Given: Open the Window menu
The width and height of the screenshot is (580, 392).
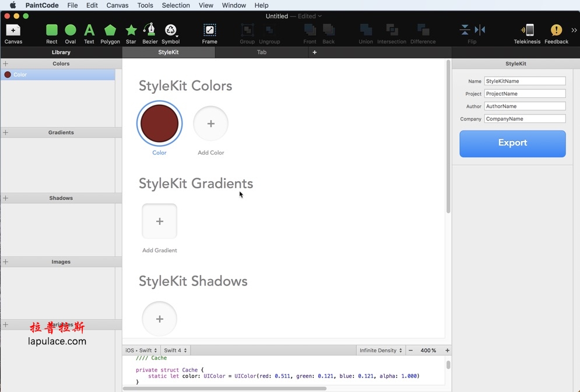Looking at the screenshot, I should 234,5.
